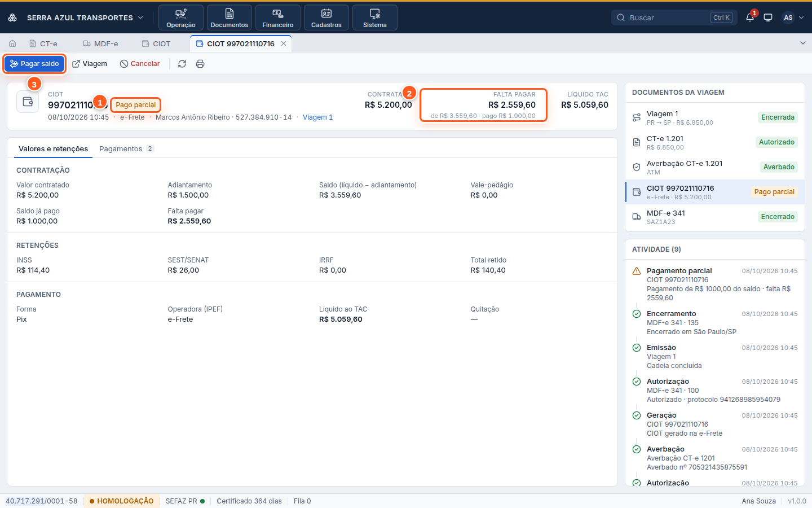Click the Cancelar button
The width and height of the screenshot is (812, 508).
click(x=140, y=64)
